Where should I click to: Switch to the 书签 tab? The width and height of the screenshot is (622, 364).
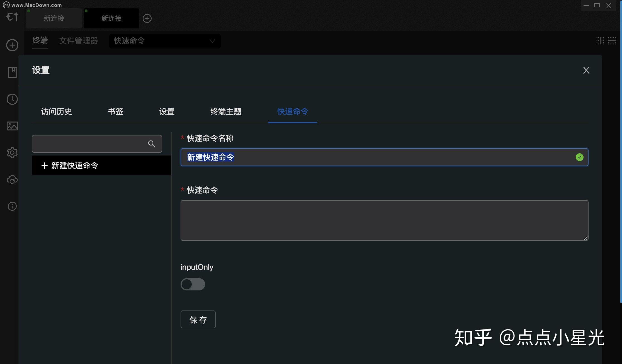(x=116, y=111)
